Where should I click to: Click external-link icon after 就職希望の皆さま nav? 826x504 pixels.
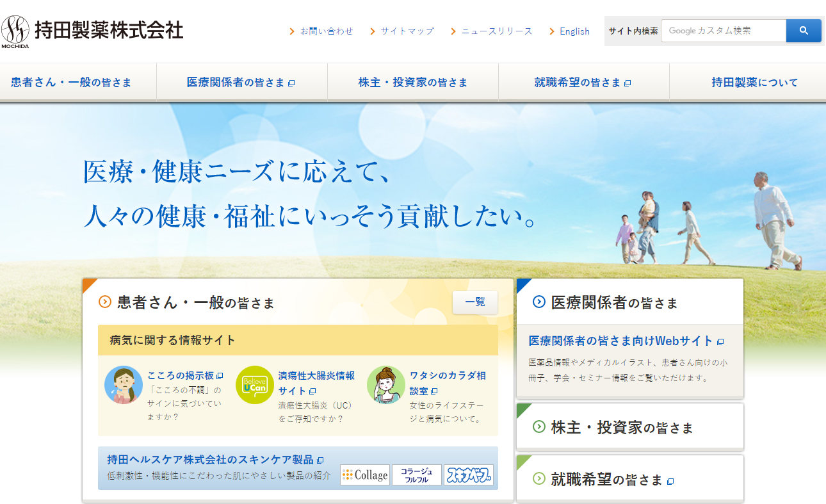[628, 83]
